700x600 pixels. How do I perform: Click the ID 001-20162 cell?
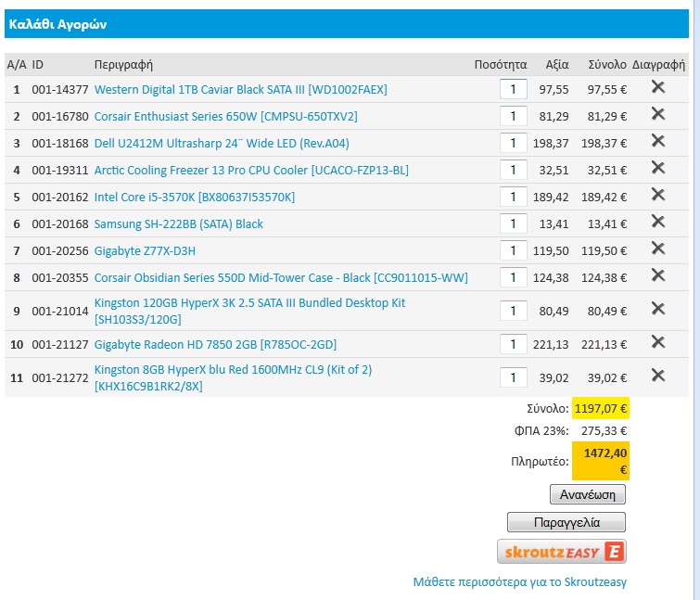[60, 197]
